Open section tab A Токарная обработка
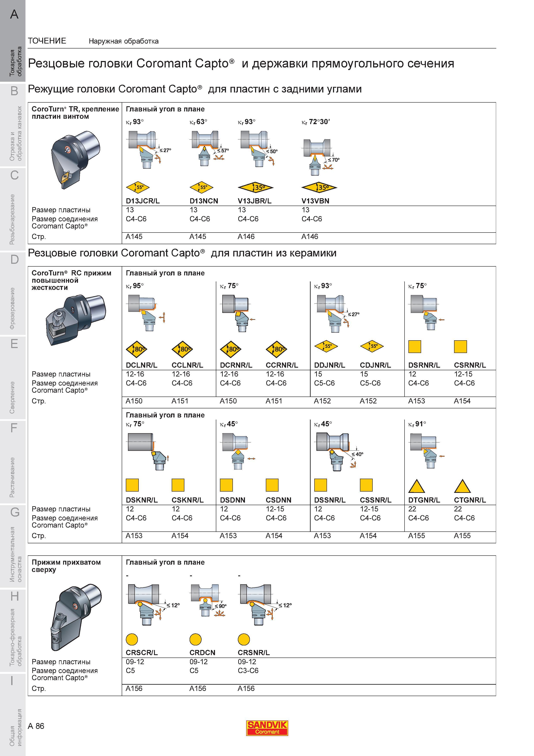 (12, 41)
